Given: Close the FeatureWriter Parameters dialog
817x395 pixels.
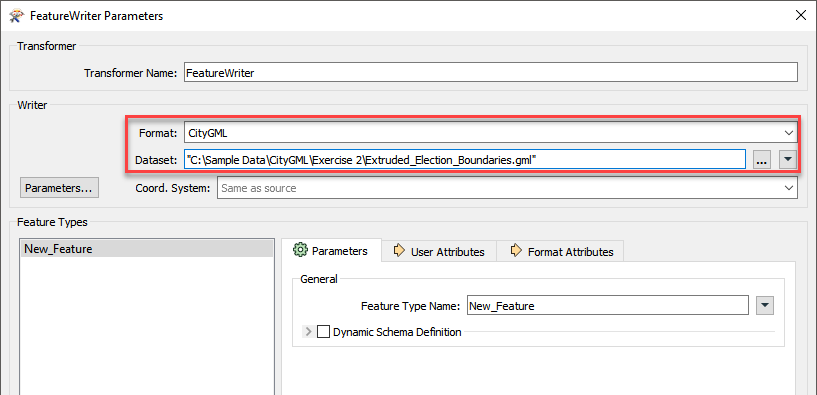Looking at the screenshot, I should click(x=801, y=15).
